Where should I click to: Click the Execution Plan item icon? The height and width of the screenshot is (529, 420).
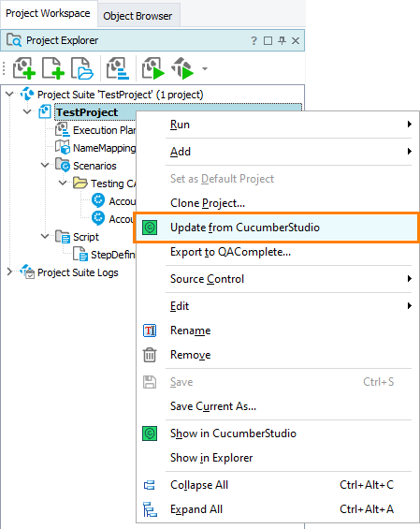[x=63, y=129]
